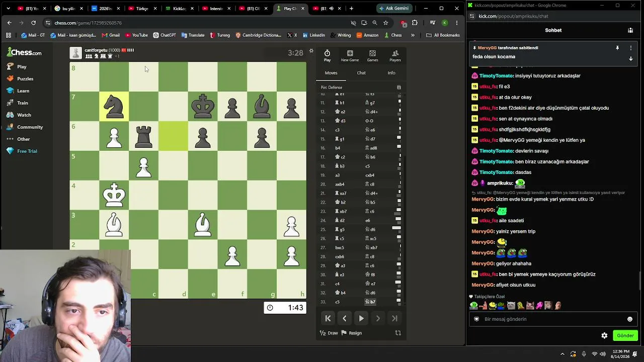
Task: Open Train in the sidebar
Action: point(23,103)
